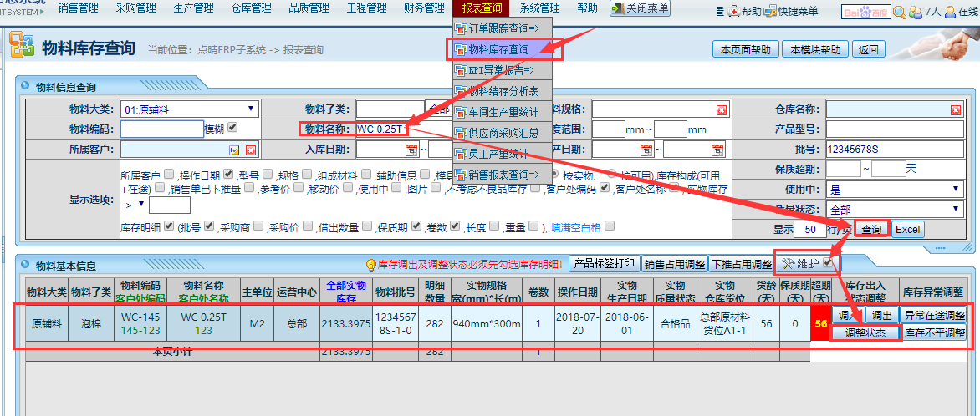Open calendar picker for 入库日期 start date
This screenshot has width=980, height=416.
tap(411, 150)
